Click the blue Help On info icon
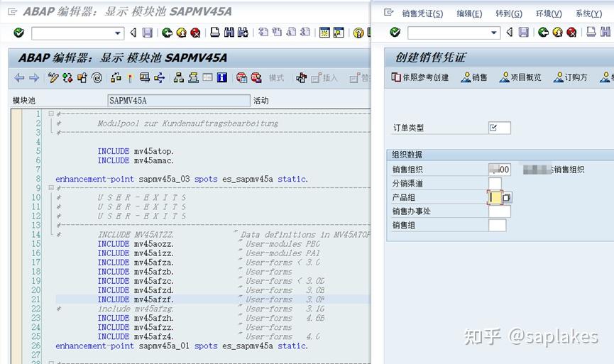The image size is (614, 364). pyautogui.click(x=222, y=77)
